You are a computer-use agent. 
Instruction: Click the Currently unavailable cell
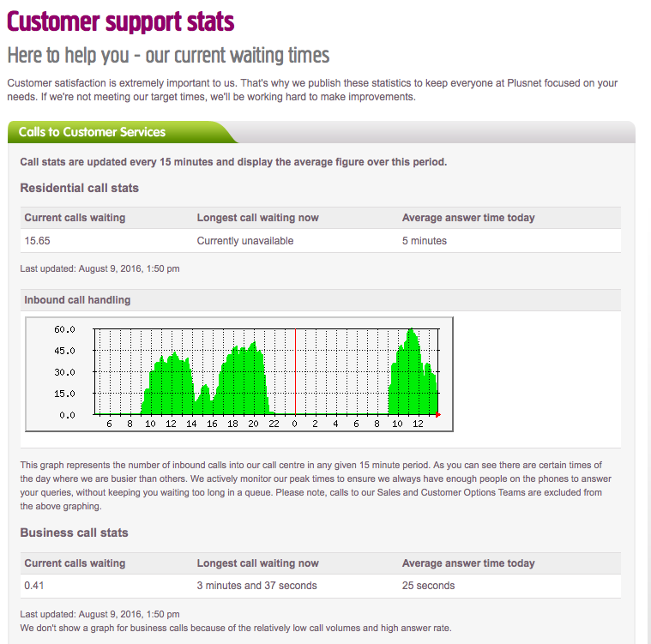point(245,241)
